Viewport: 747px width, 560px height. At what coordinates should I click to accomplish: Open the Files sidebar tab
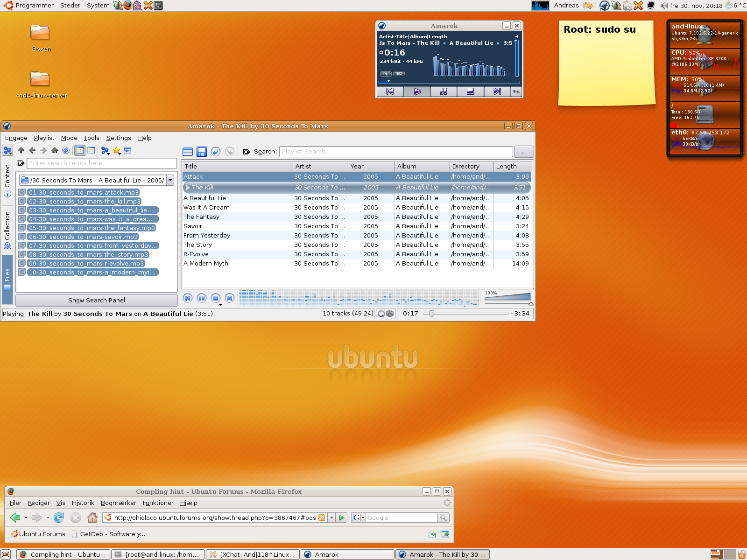point(7,279)
